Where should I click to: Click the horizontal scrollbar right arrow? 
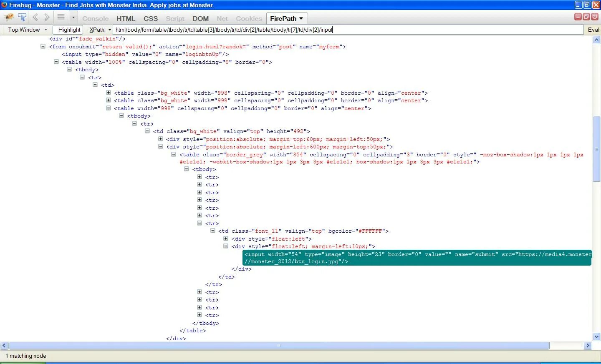click(x=588, y=346)
